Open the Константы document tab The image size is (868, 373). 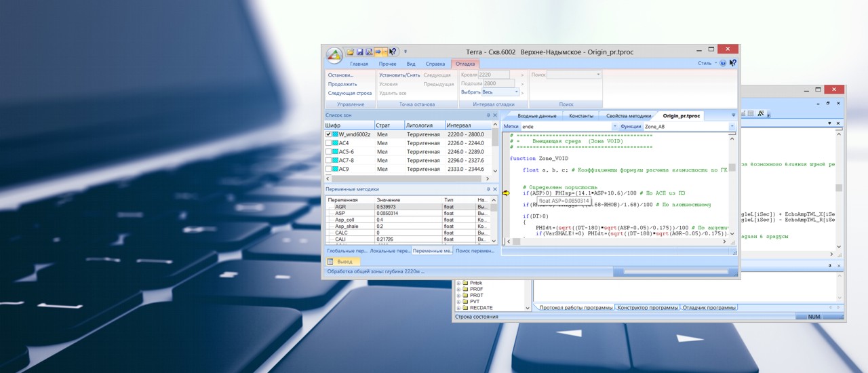[581, 116]
